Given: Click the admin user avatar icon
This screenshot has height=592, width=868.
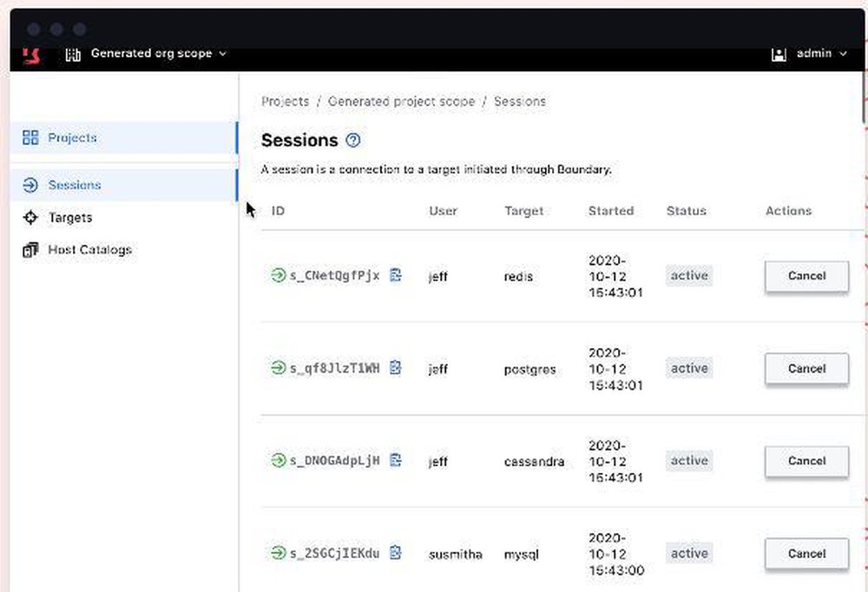Looking at the screenshot, I should click(779, 54).
